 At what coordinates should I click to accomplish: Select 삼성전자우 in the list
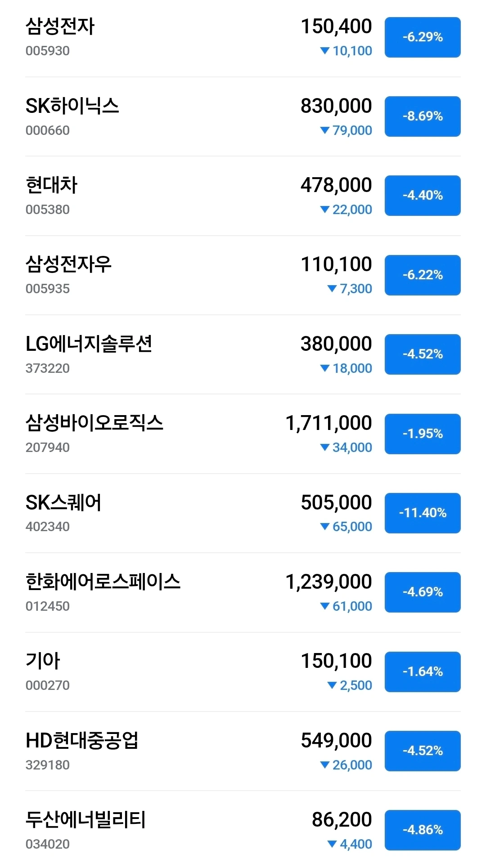[68, 264]
